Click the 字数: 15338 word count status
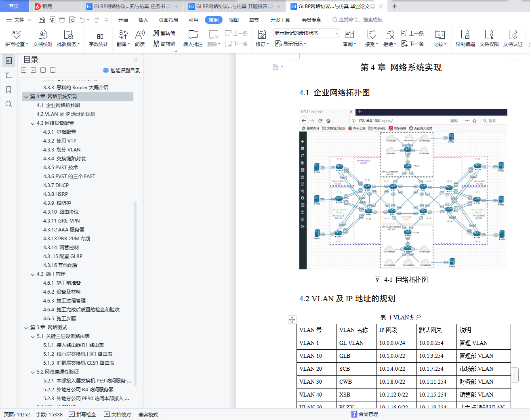This screenshot has width=530, height=420. pos(49,414)
